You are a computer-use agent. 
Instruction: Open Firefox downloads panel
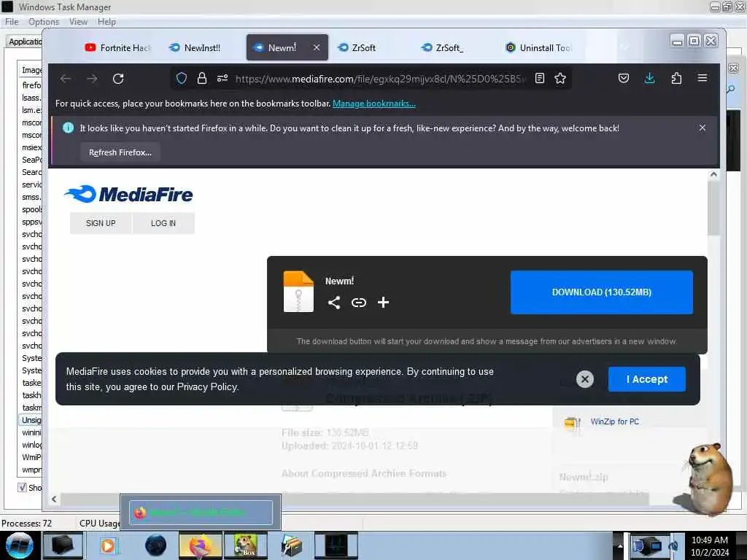(x=650, y=78)
